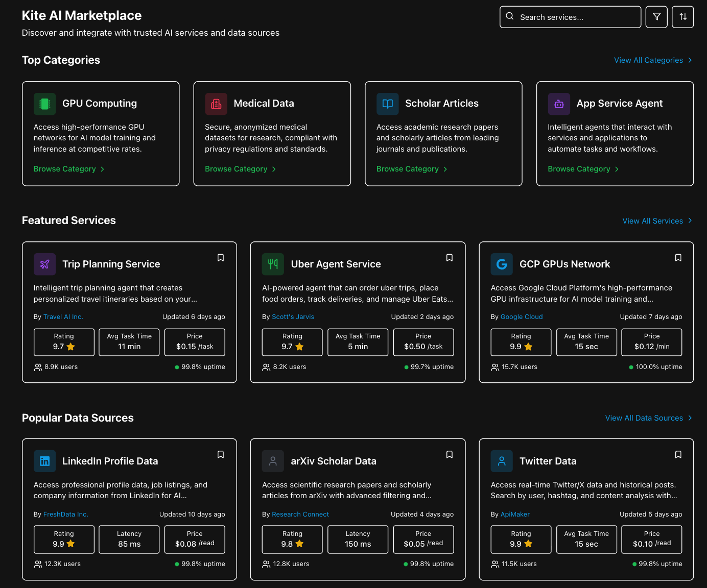Open the View All Data Sources link
This screenshot has height=588, width=707.
tap(649, 418)
